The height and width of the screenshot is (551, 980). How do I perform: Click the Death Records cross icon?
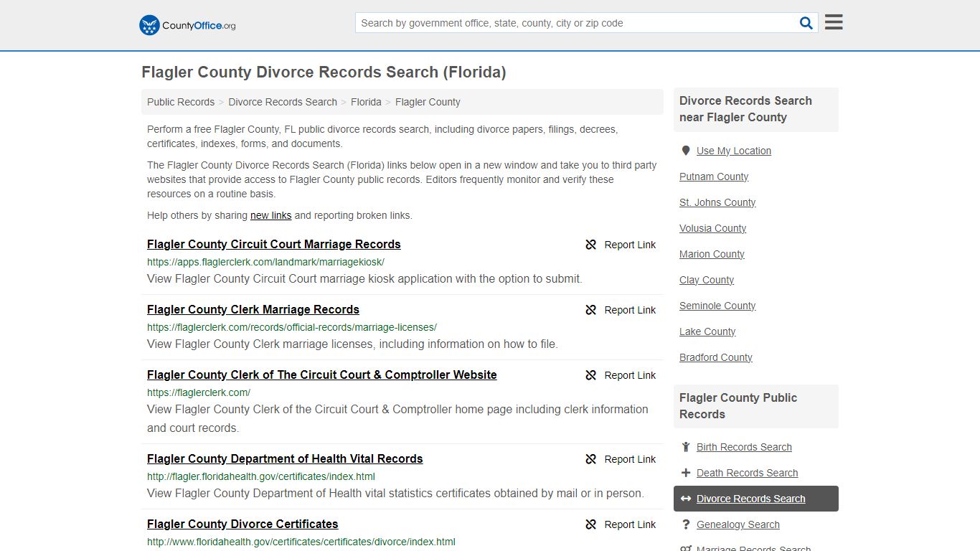click(686, 473)
